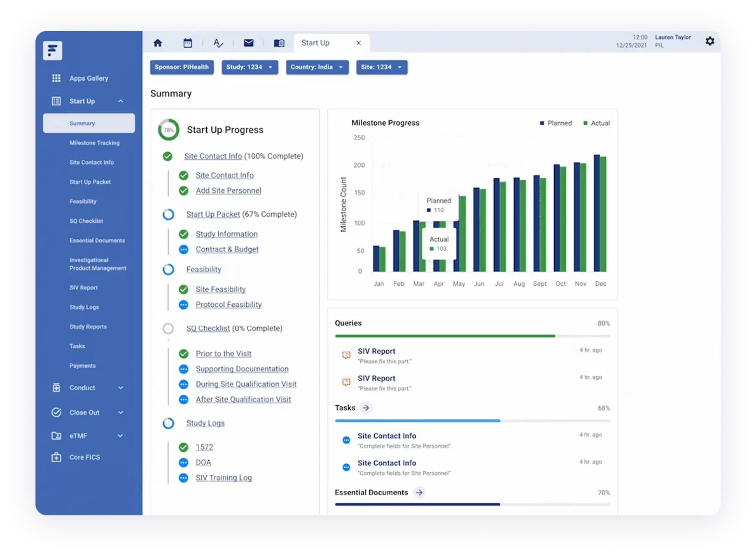Open the calendar icon in toolbar
The height and width of the screenshot is (555, 756).
click(x=188, y=43)
